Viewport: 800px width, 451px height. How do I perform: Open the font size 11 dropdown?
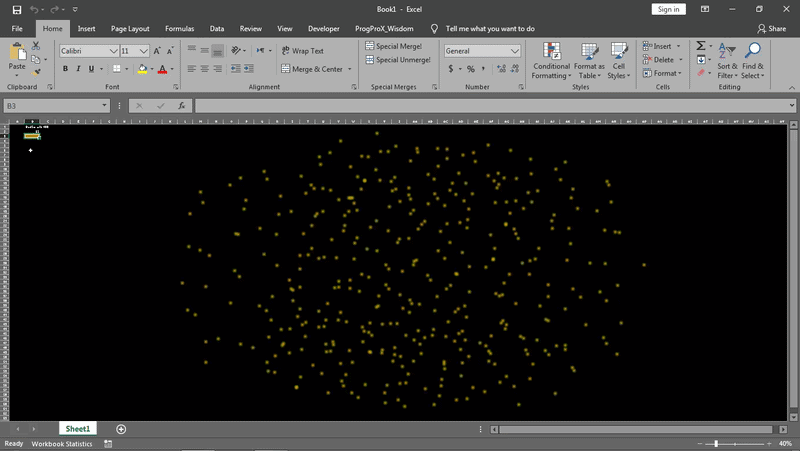pos(143,51)
